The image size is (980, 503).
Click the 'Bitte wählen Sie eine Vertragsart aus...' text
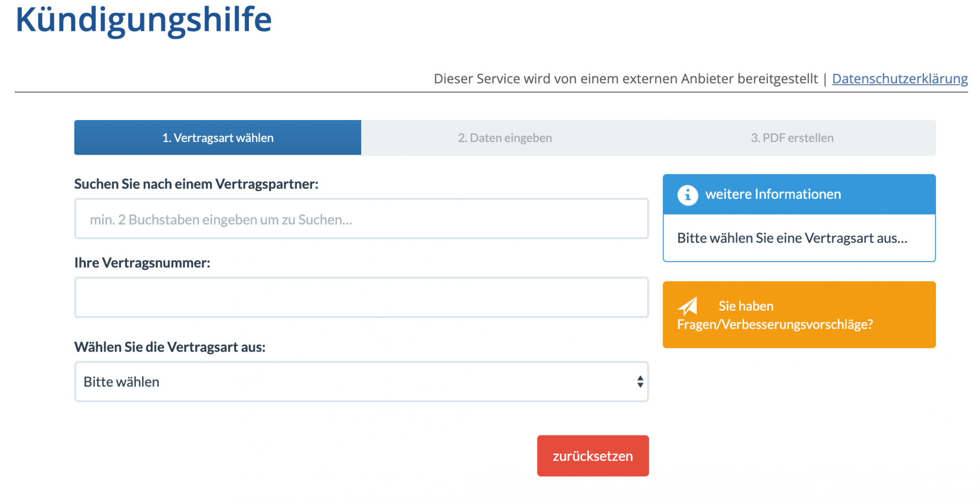pyautogui.click(x=792, y=238)
